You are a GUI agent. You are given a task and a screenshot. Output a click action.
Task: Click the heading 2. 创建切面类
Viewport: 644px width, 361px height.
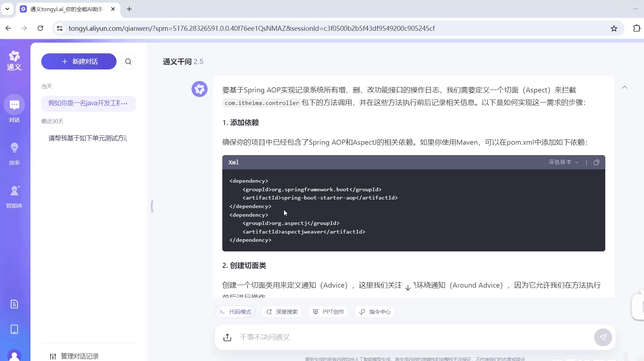[x=244, y=265]
